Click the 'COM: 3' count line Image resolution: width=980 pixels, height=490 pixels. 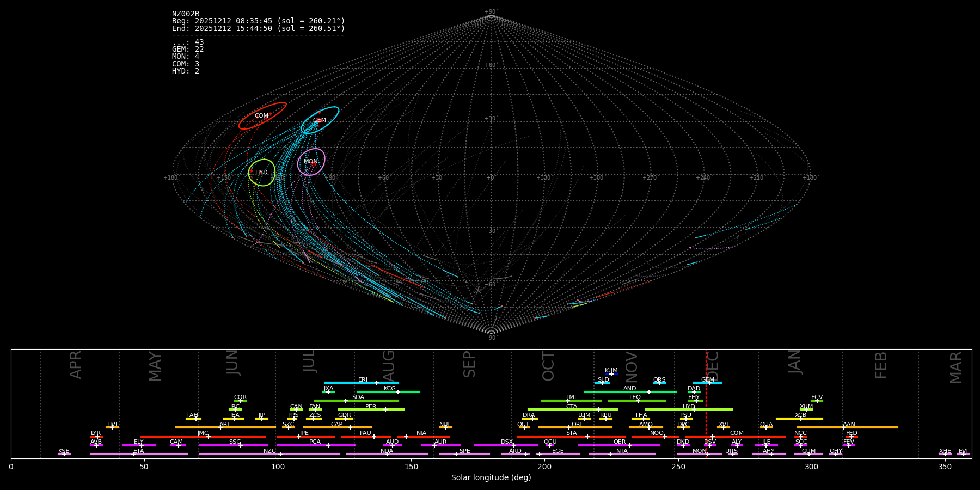(x=186, y=64)
